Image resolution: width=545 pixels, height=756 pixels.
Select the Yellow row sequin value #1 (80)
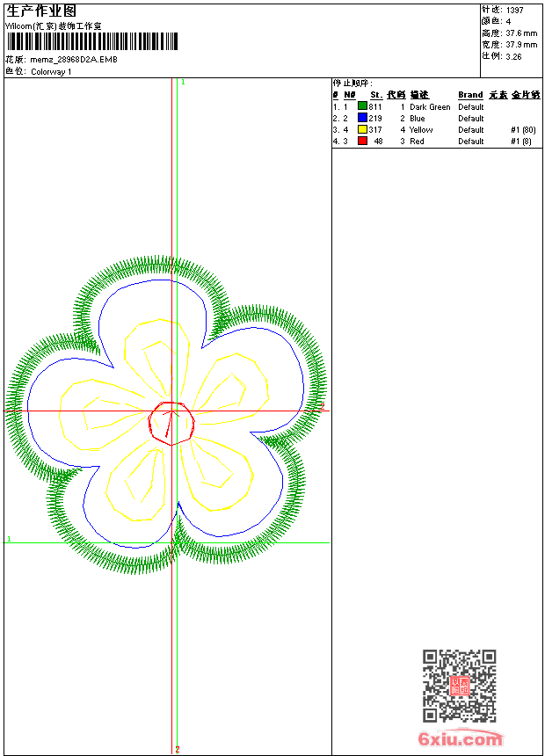[x=523, y=130]
